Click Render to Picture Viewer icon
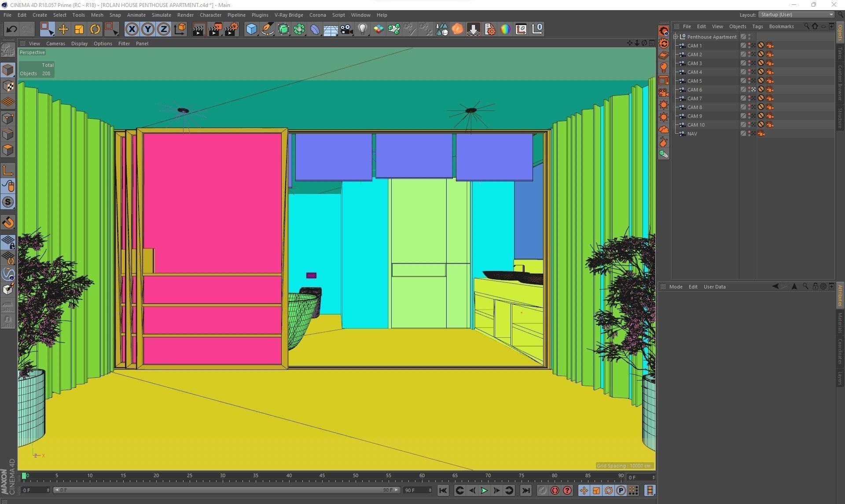 (x=215, y=29)
